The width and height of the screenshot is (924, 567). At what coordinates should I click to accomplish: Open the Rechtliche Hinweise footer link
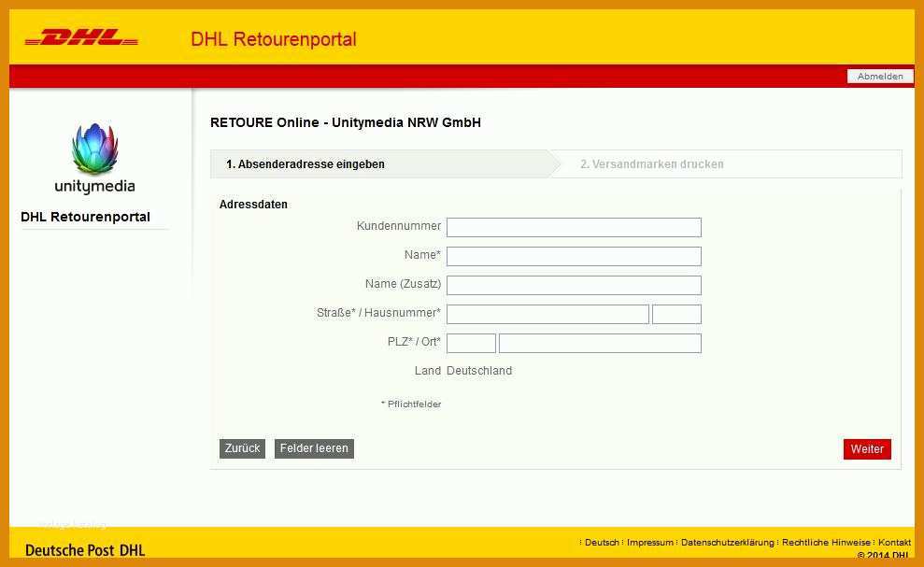(x=826, y=542)
